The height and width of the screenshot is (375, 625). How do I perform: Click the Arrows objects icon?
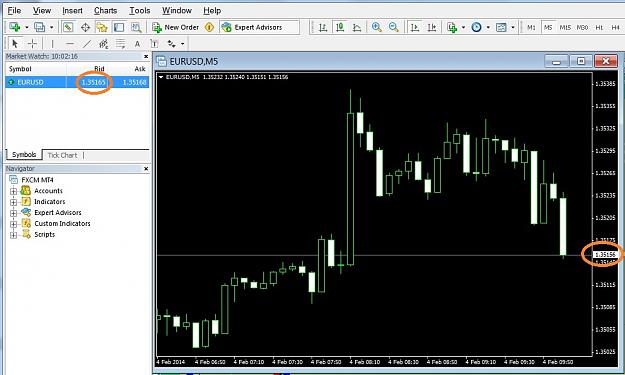point(171,43)
